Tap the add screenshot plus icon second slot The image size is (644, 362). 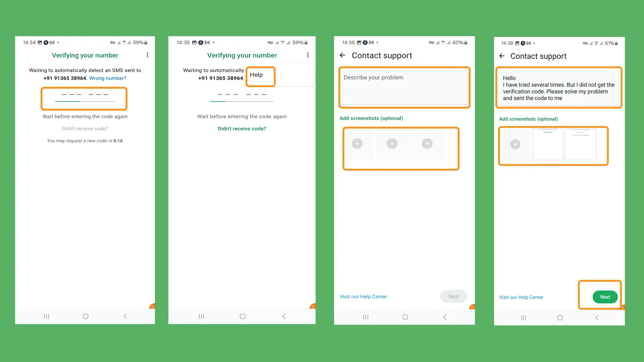tap(391, 144)
